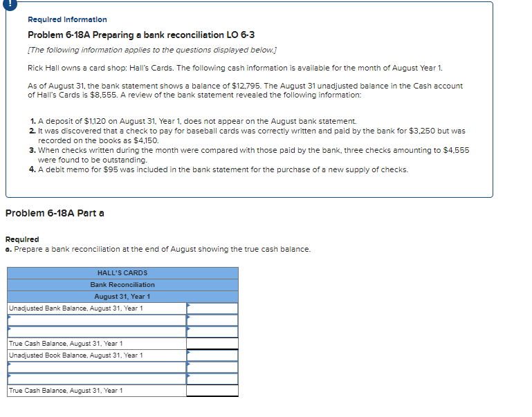Click the book-side True Cash Balance total cell

coord(212,391)
